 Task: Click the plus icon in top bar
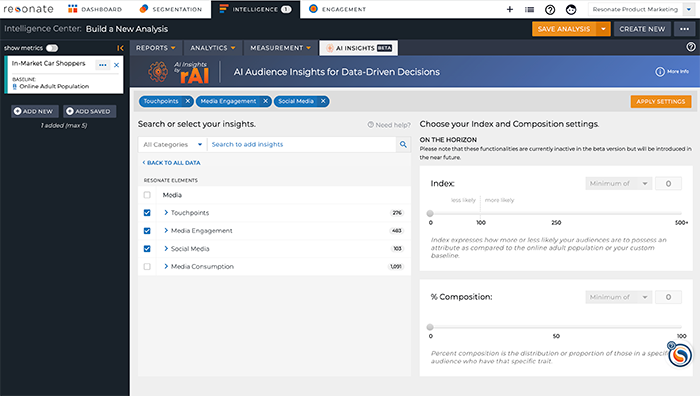click(509, 9)
